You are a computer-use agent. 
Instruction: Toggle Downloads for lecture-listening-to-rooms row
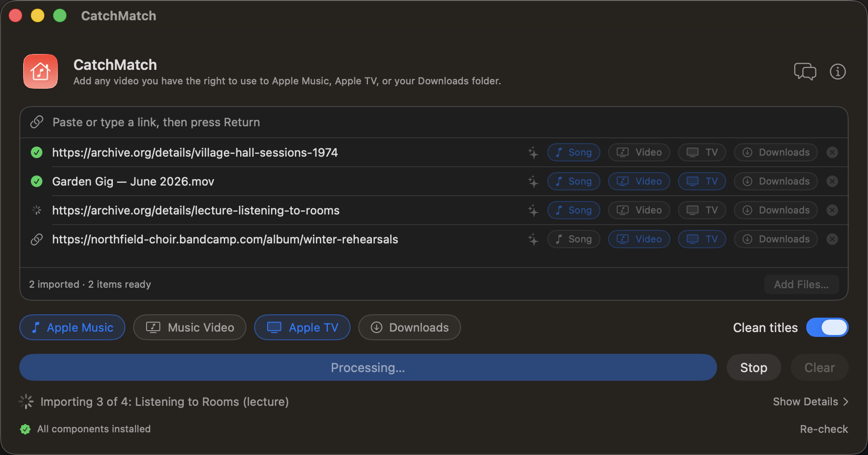(776, 210)
